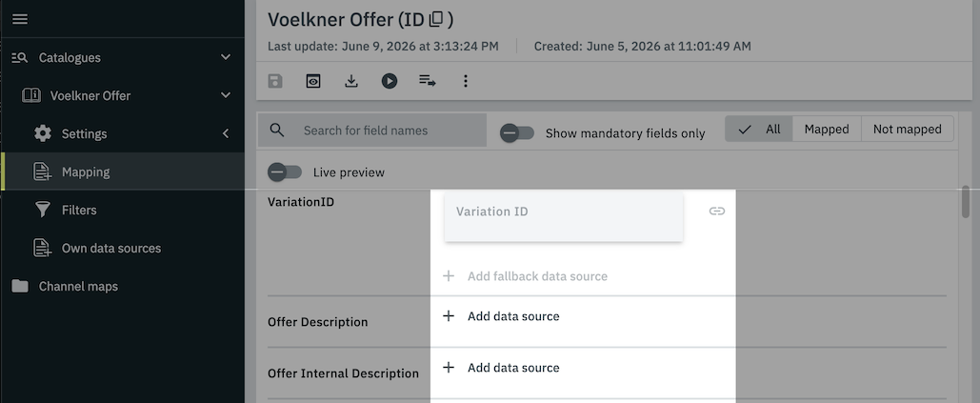This screenshot has height=403, width=980.
Task: Click the preview eye icon in toolbar
Action: pos(313,81)
